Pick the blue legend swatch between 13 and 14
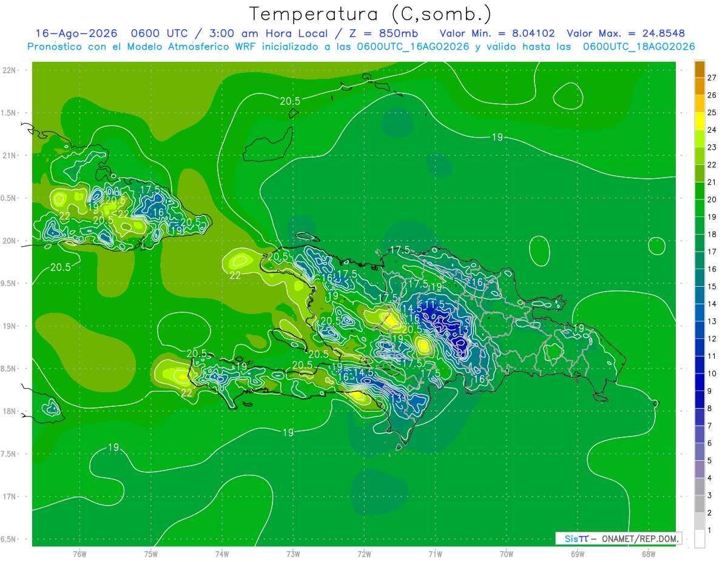Screen dimensions: 728x562 pos(699,313)
